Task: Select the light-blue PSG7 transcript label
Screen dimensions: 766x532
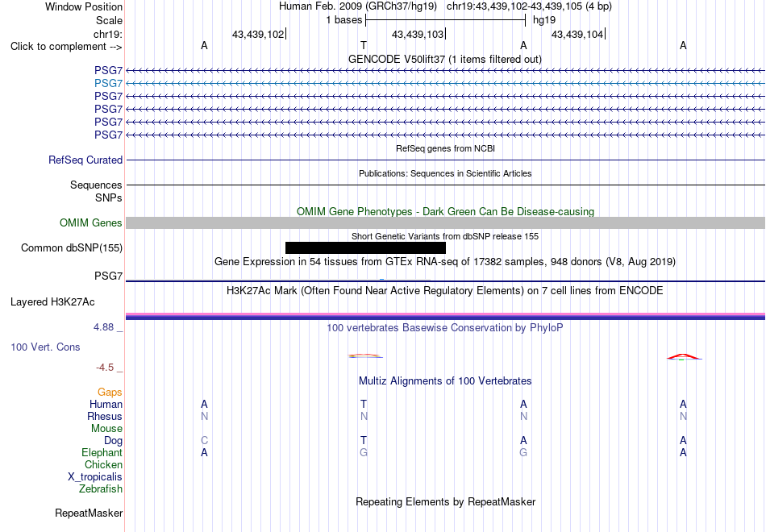Action: click(109, 84)
